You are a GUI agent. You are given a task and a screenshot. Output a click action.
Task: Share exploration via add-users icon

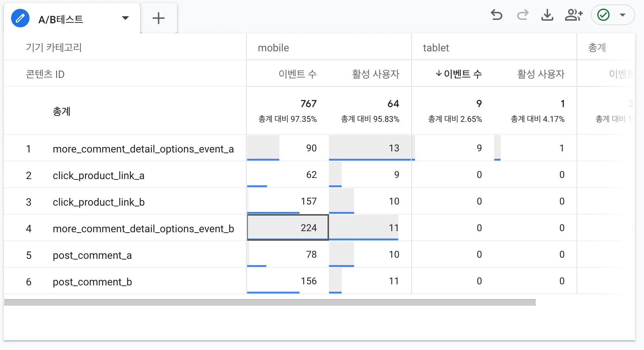[573, 15]
